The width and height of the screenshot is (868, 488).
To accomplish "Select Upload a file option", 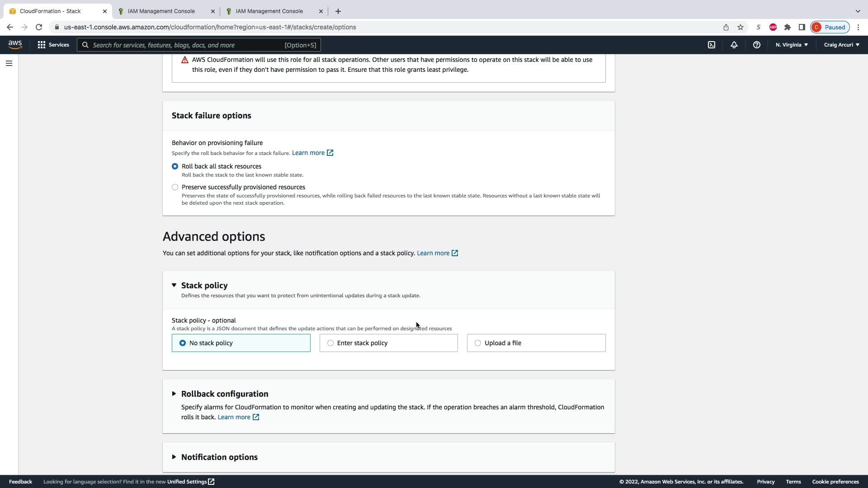I will [x=478, y=343].
